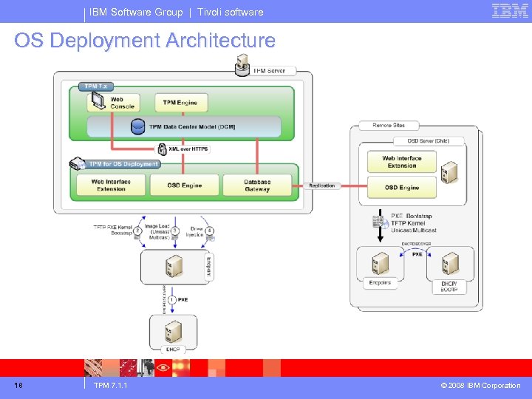Click the drive icon beside TPM for OS Deployment
This screenshot has width=532, height=399.
(78, 163)
